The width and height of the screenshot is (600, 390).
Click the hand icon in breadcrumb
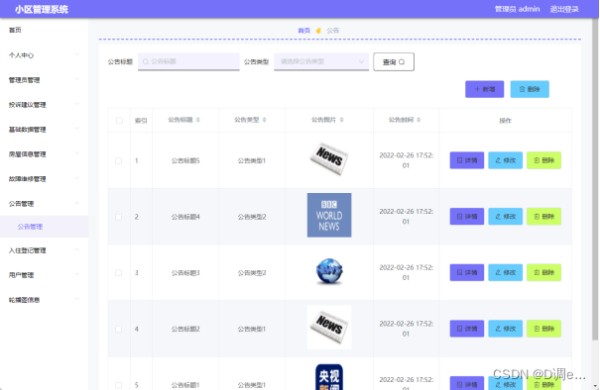tap(318, 31)
